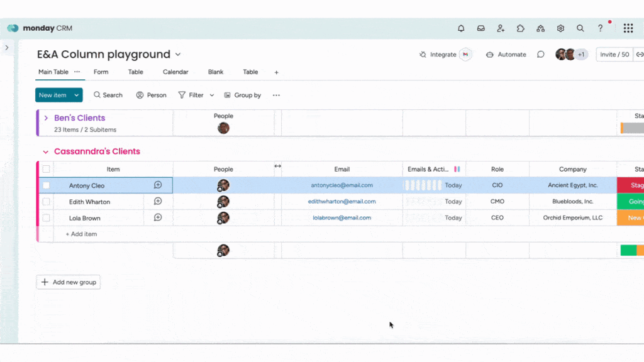Open the board title dropdown arrow
This screenshot has width=644, height=362.
click(178, 54)
